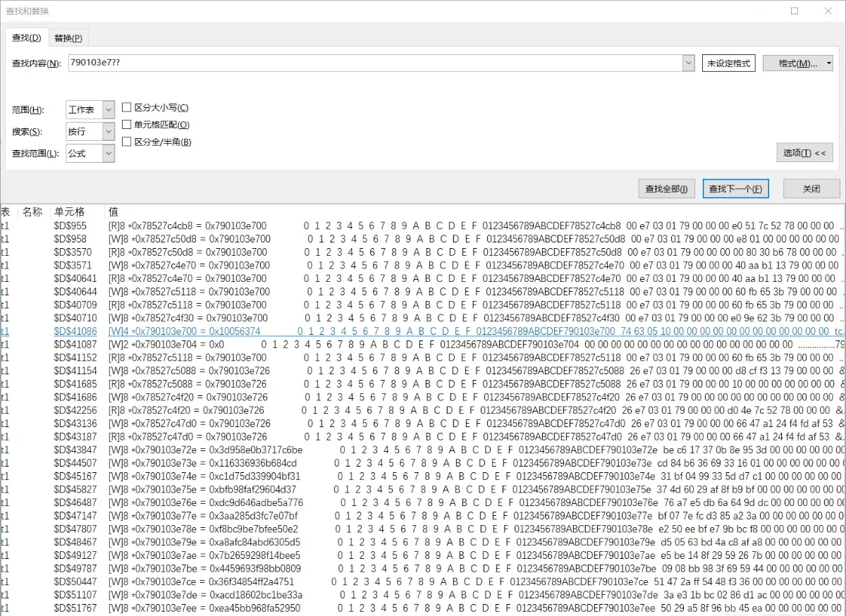The image size is (846, 616).
Task: Select result row $D$47807
Action: coord(422,529)
